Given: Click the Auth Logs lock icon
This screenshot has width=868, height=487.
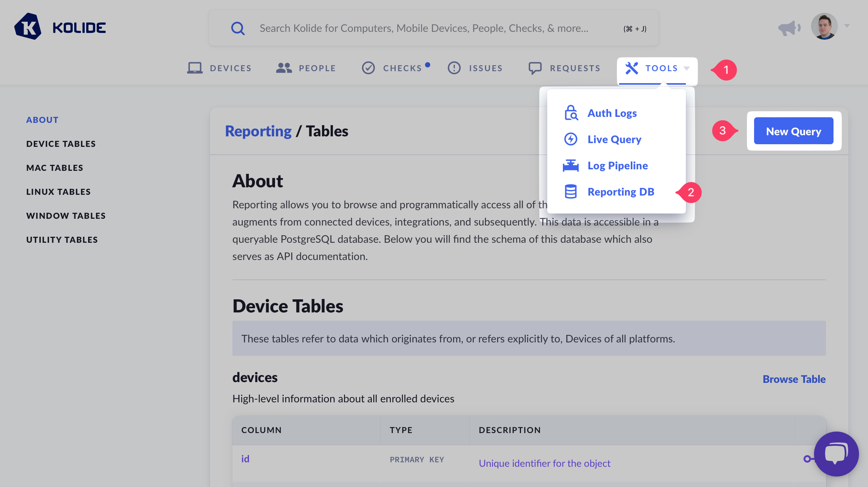Looking at the screenshot, I should (571, 113).
